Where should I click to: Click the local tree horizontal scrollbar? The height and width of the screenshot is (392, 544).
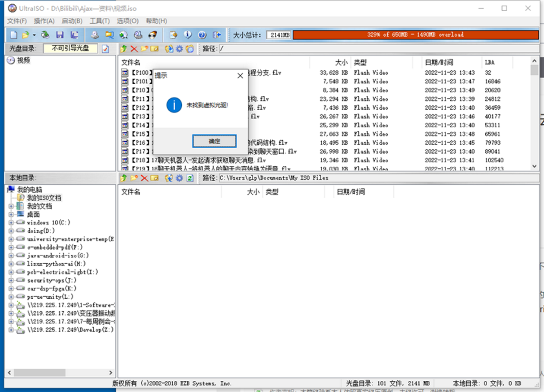coord(60,373)
